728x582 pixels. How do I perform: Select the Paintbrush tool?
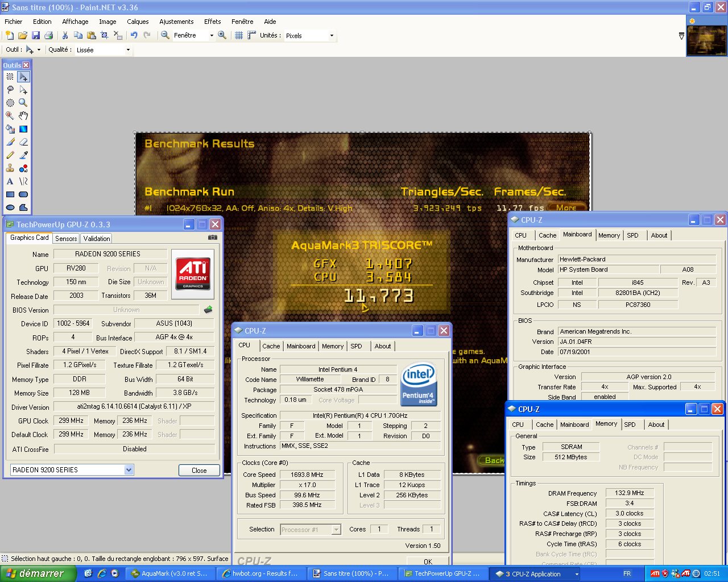pos(10,142)
